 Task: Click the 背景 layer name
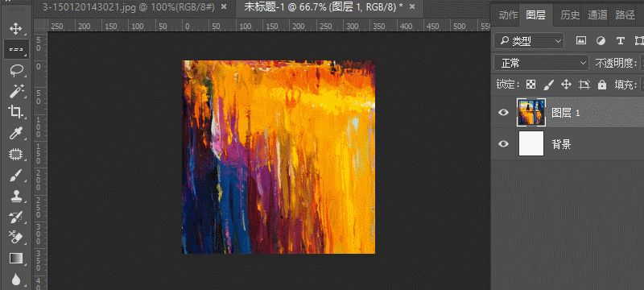pyautogui.click(x=561, y=144)
